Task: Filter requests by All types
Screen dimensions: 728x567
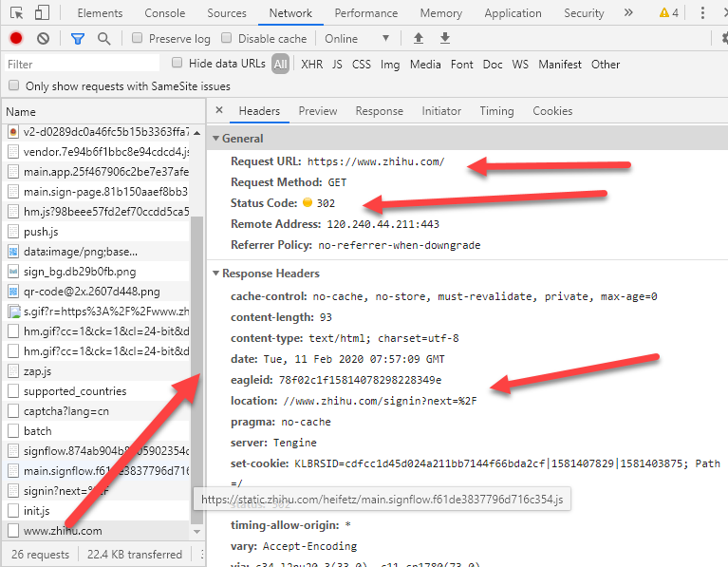Action: [x=280, y=65]
